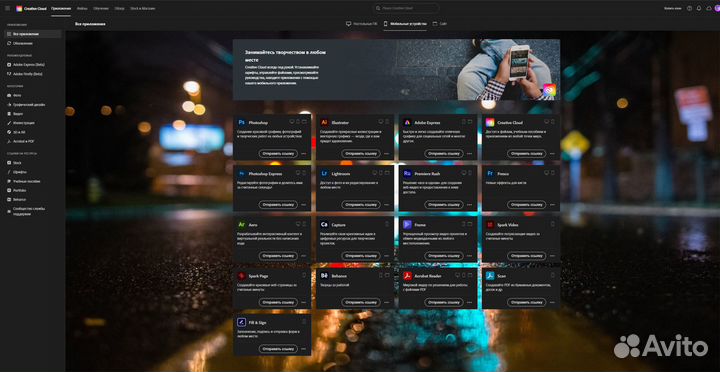Switch to the Файлы top tab
The height and width of the screenshot is (372, 720).
click(82, 8)
